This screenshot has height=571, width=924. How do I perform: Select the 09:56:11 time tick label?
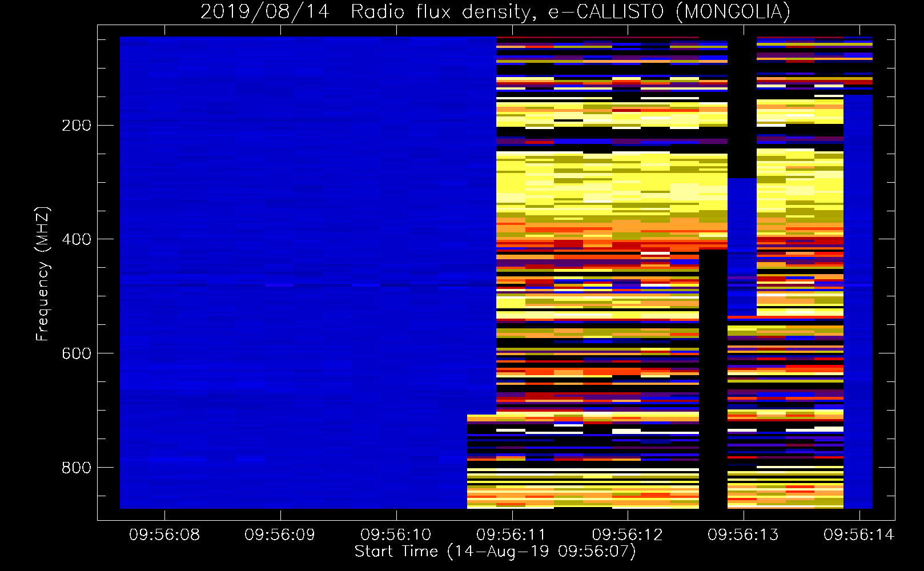point(512,535)
